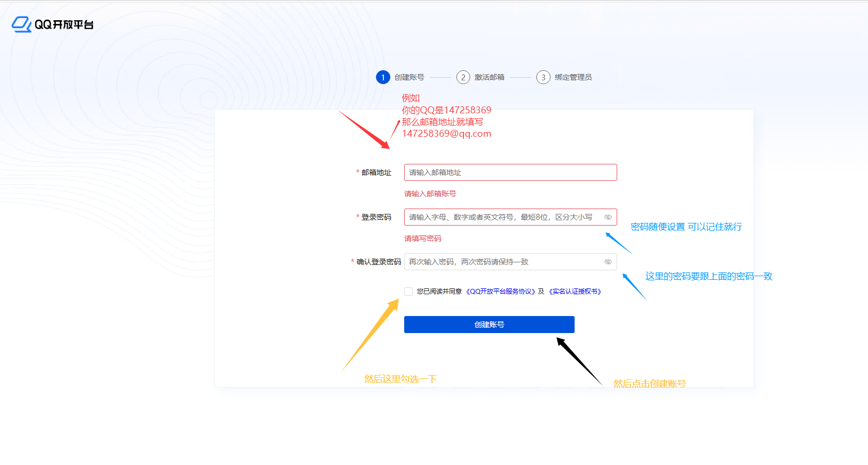This screenshot has width=868, height=465.
Task: Click the 请输入邮箱账号 error message
Action: pyautogui.click(x=430, y=194)
